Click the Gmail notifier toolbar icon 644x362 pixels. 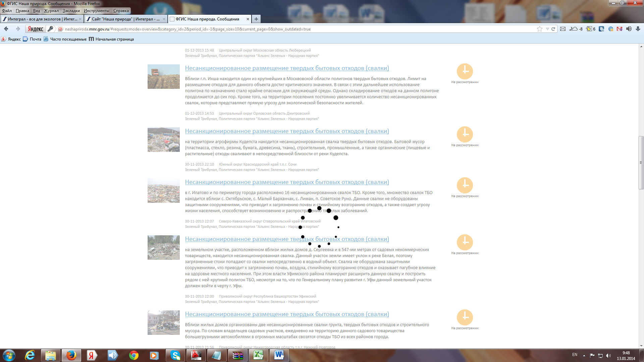(620, 29)
